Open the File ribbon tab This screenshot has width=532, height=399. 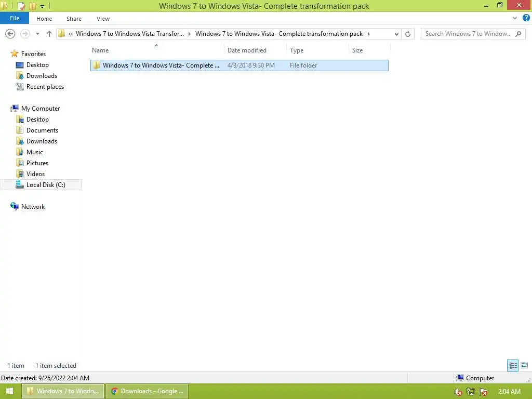pyautogui.click(x=15, y=18)
